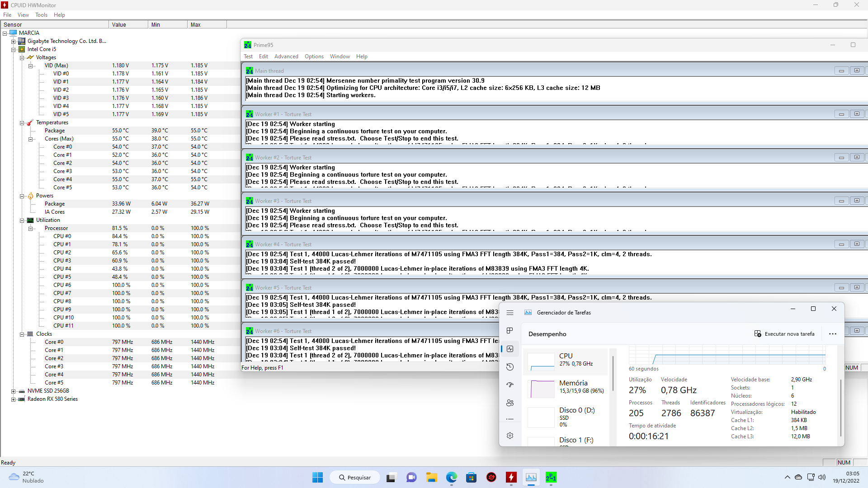This screenshot has height=488, width=868.
Task: Collapse the Voltages section
Action: pos(22,58)
